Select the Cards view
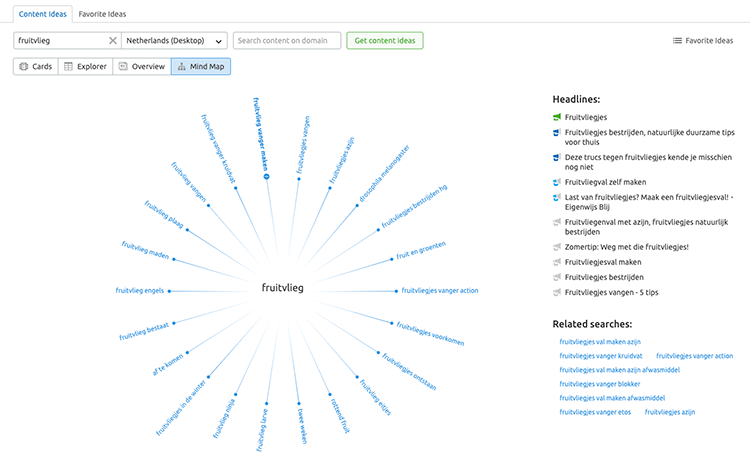Viewport: 750px width, 462px height. pos(36,66)
